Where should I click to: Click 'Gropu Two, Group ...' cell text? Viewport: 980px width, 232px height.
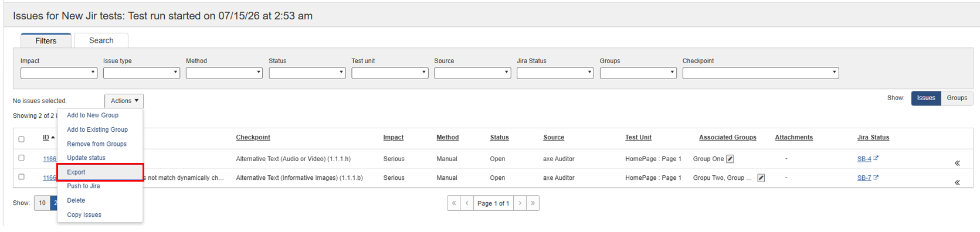tap(722, 178)
